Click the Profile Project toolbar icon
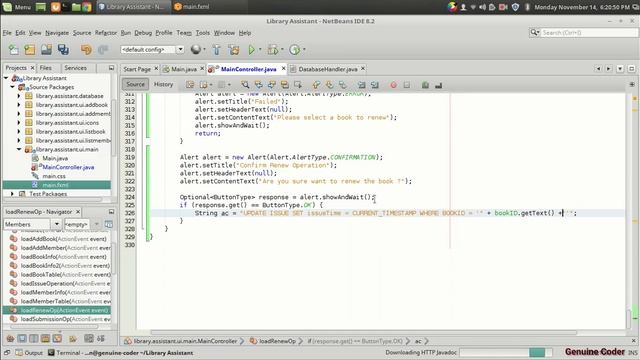The image size is (640, 360). point(294,50)
